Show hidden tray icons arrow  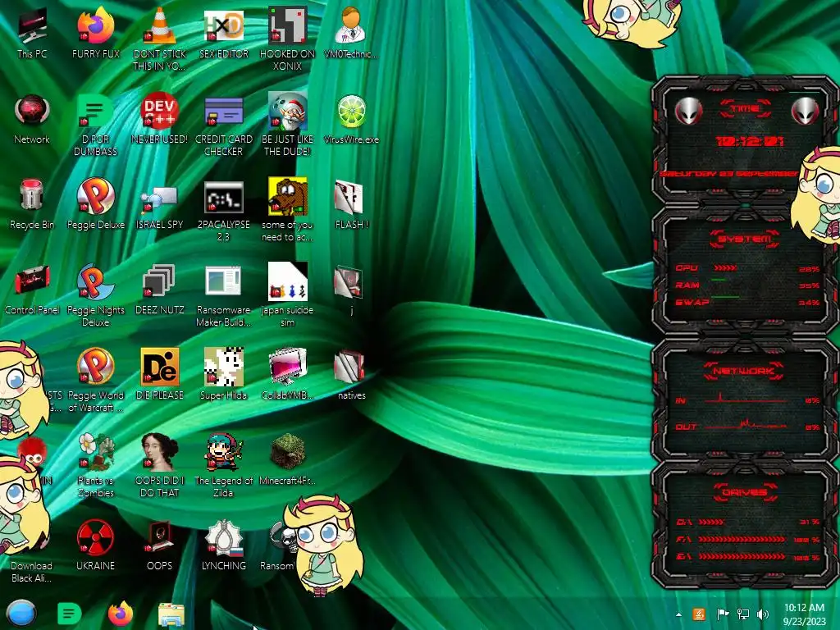click(x=678, y=614)
